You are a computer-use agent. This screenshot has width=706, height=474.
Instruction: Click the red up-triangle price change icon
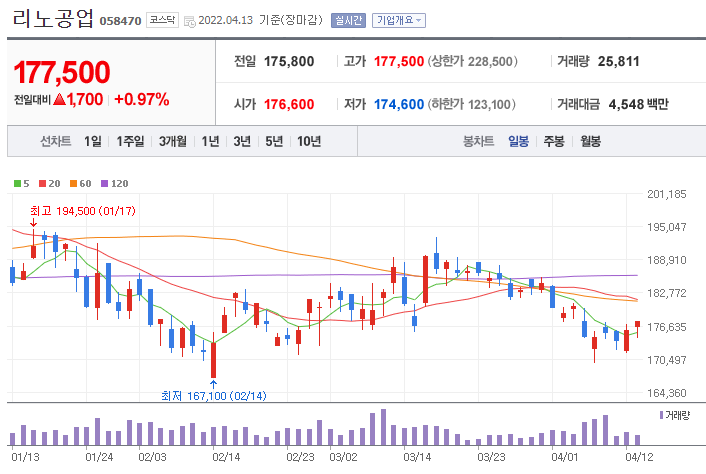pyautogui.click(x=59, y=99)
